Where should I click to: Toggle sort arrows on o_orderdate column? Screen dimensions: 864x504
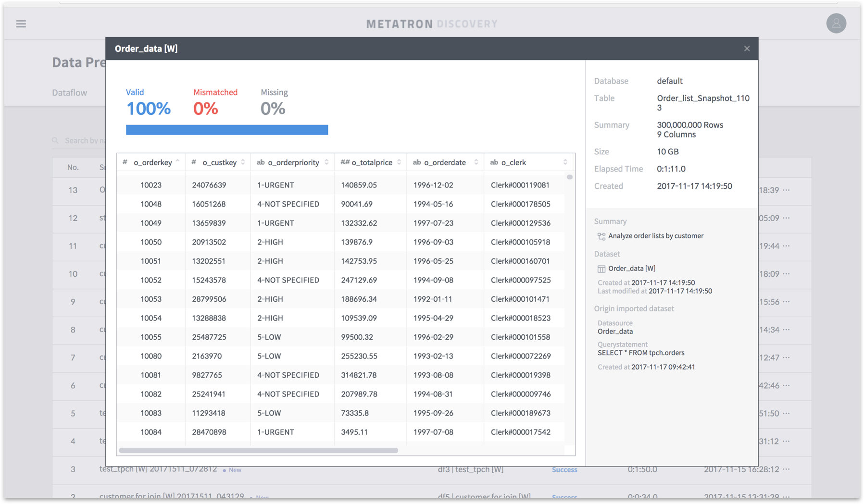click(476, 162)
